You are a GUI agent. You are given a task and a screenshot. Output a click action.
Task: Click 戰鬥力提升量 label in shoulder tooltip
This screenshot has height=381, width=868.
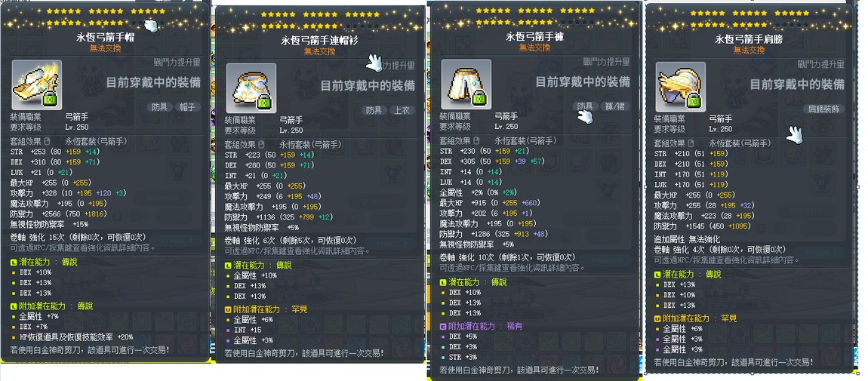[820, 65]
